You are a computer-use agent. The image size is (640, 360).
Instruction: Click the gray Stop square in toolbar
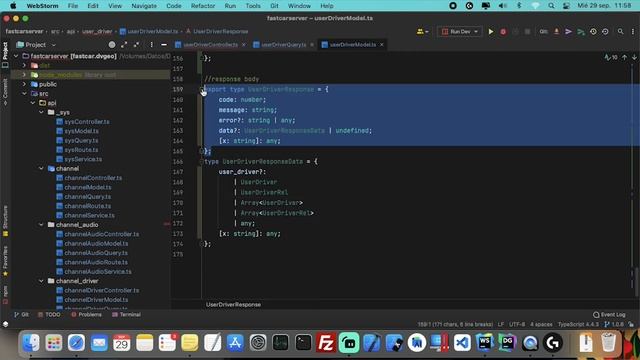527,31
